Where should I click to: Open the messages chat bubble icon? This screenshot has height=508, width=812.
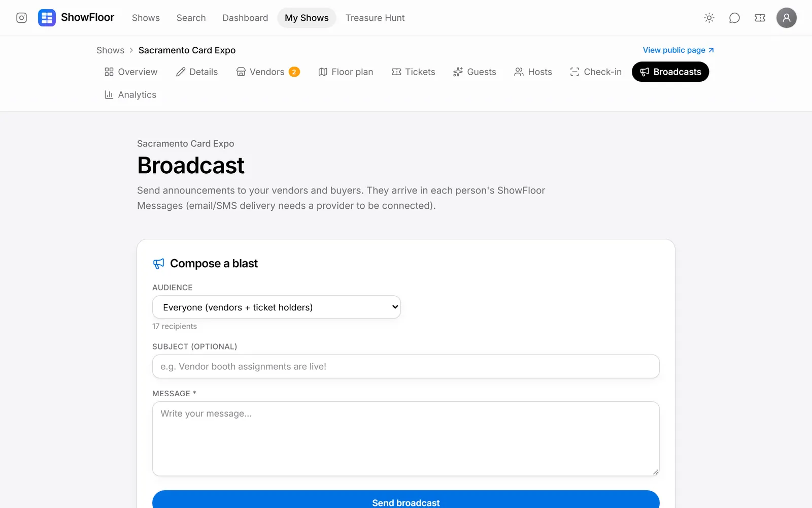coord(734,18)
